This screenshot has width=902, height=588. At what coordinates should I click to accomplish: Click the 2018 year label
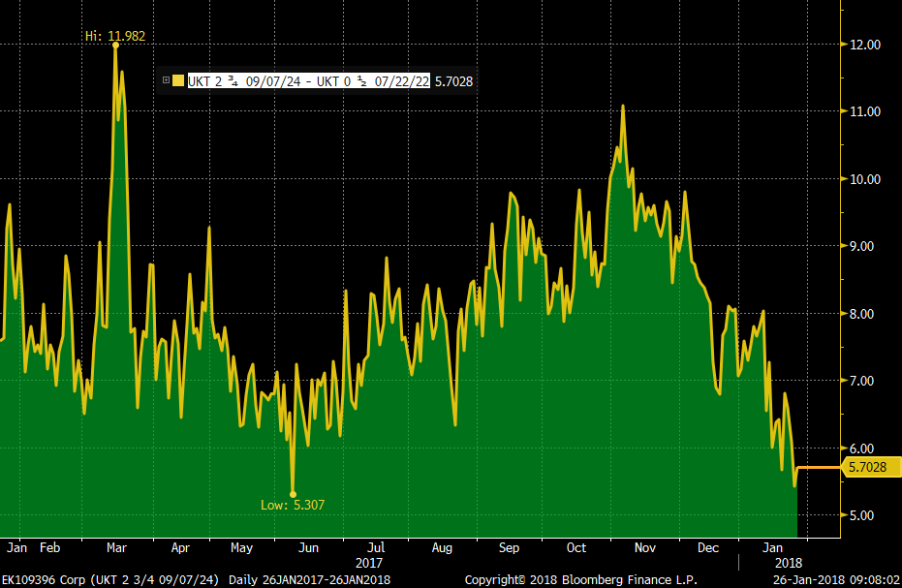(x=789, y=563)
